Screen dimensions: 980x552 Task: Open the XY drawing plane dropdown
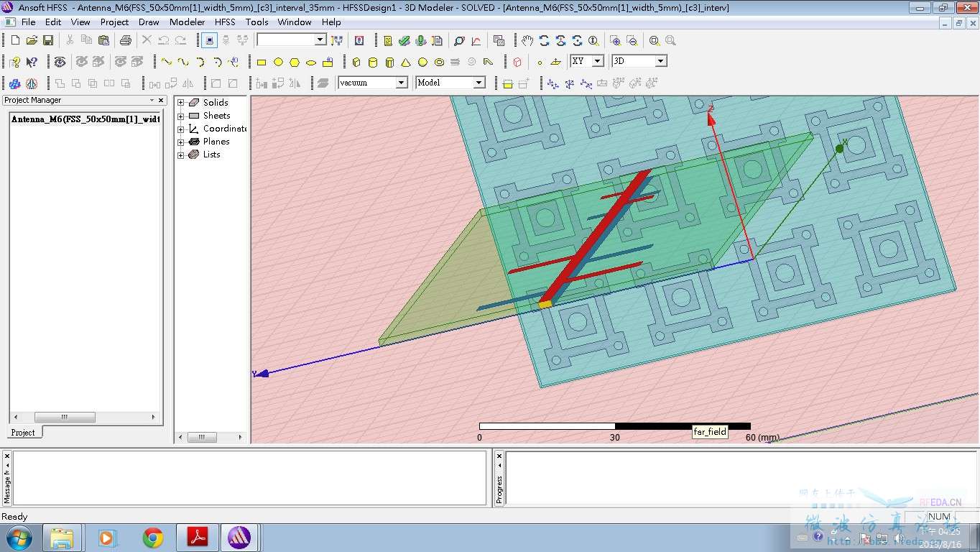pyautogui.click(x=598, y=61)
